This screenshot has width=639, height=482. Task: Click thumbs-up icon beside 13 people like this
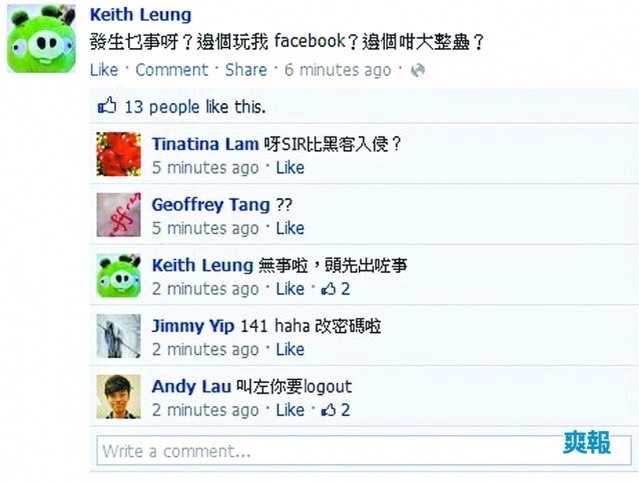(107, 106)
